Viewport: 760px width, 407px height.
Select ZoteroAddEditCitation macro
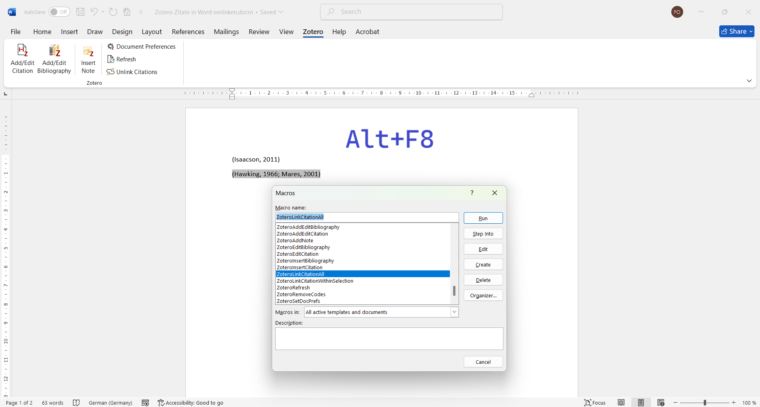click(302, 234)
